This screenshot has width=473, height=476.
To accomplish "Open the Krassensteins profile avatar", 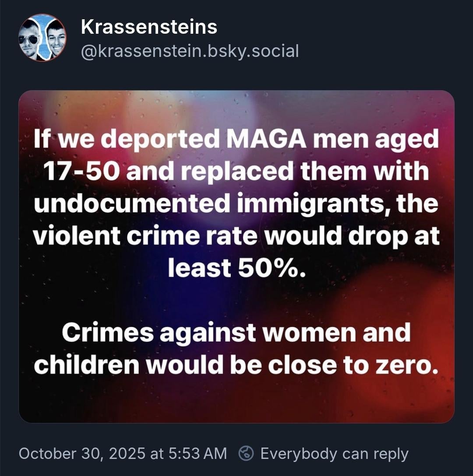I will point(42,37).
